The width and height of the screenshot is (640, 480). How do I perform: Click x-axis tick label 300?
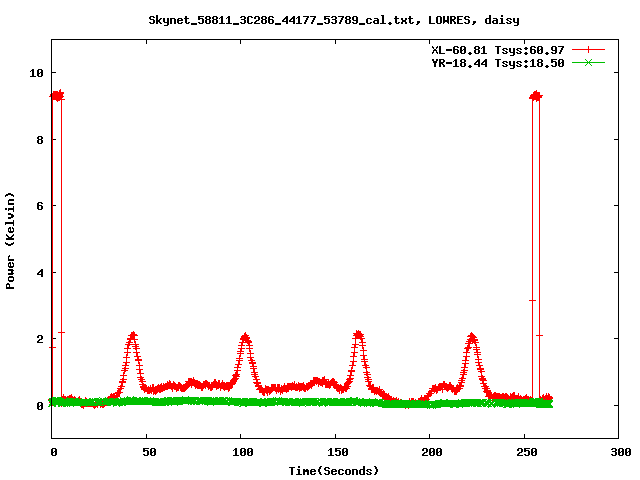click(x=621, y=452)
